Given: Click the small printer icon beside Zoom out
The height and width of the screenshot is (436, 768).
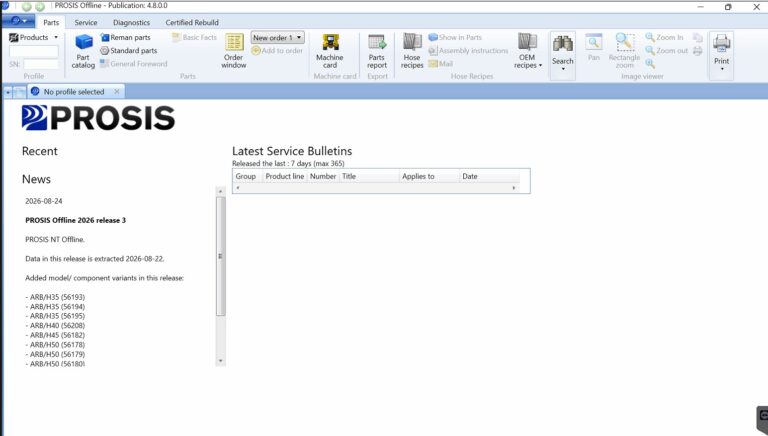Looking at the screenshot, I should [x=697, y=50].
